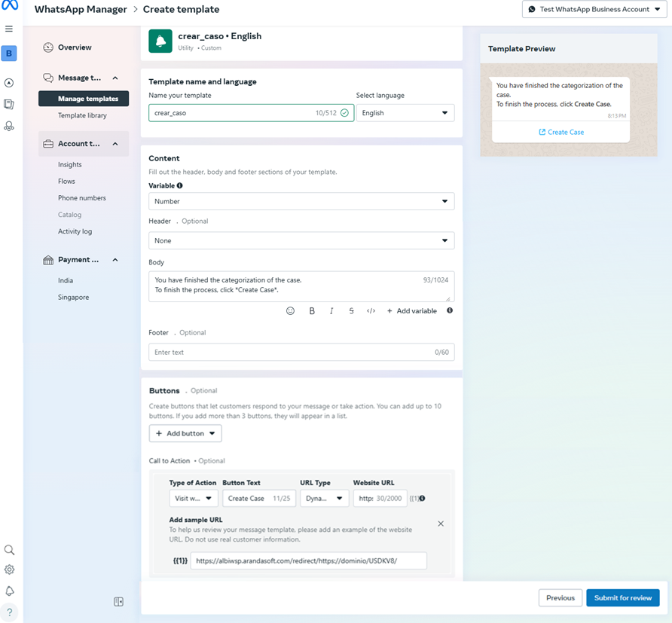Open Template library
The height and width of the screenshot is (623, 672).
coord(82,115)
